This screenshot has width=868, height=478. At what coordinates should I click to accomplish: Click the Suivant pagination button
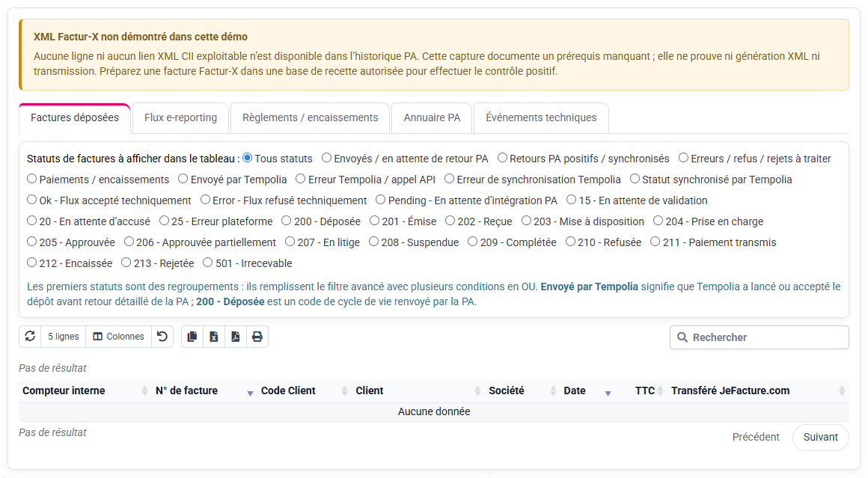(x=820, y=437)
